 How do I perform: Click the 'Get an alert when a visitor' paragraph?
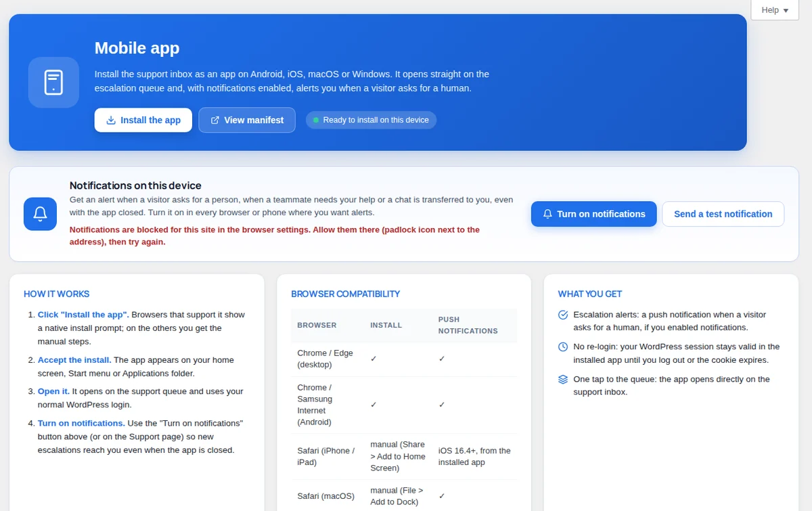[291, 206]
